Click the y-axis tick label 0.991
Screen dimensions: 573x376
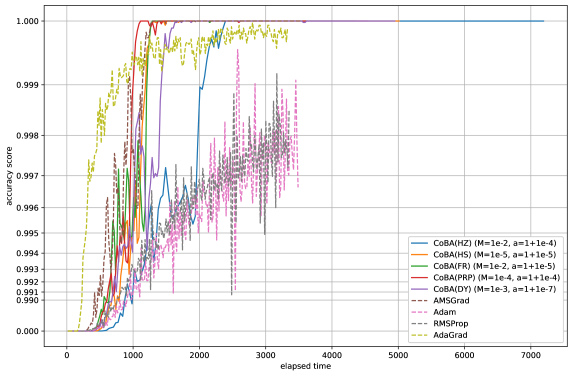click(x=27, y=292)
